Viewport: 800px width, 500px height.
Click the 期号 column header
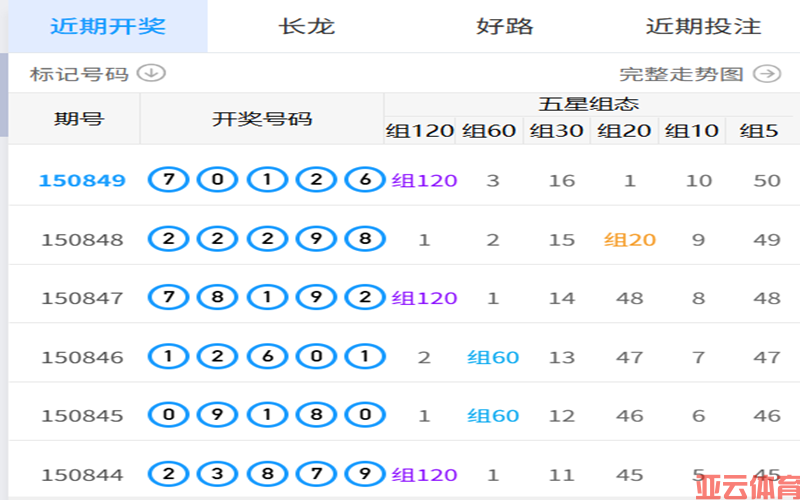tap(79, 119)
